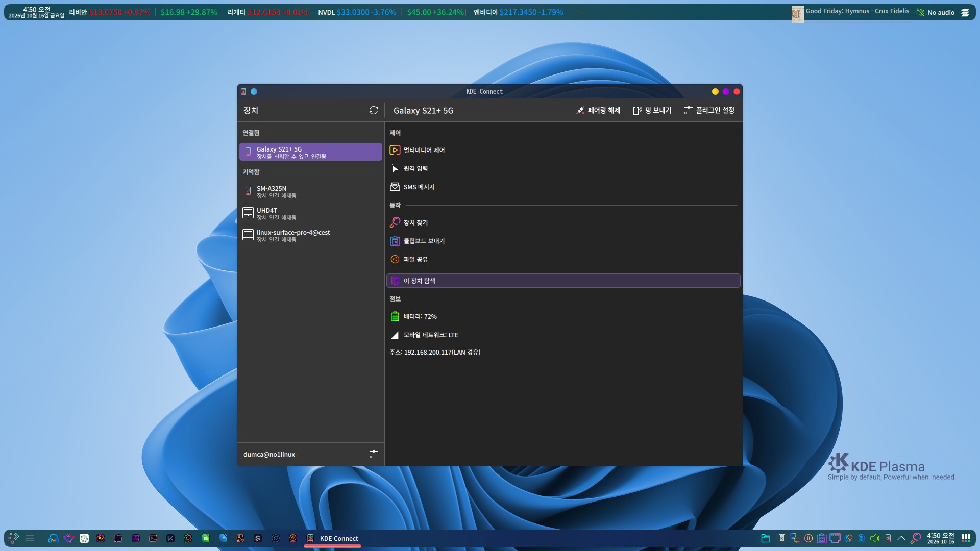This screenshot has width=980, height=551.
Task: Select the UHD4T device entry
Action: [310, 213]
